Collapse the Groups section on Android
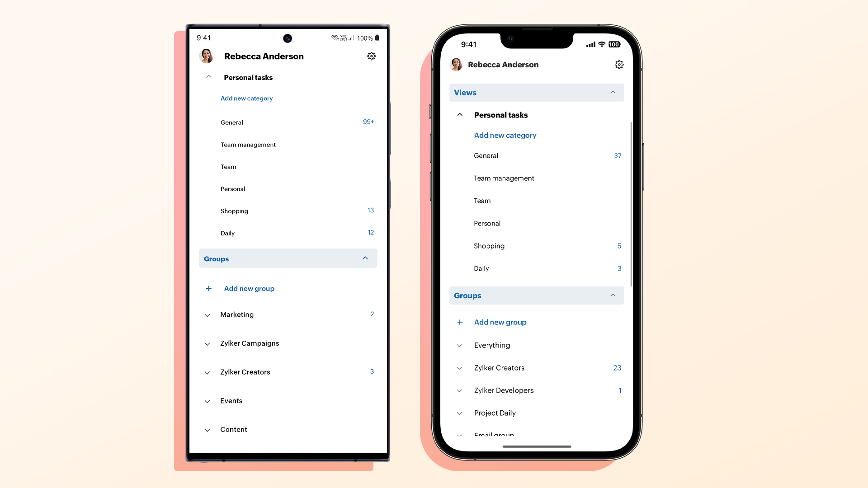868x488 pixels. point(366,258)
